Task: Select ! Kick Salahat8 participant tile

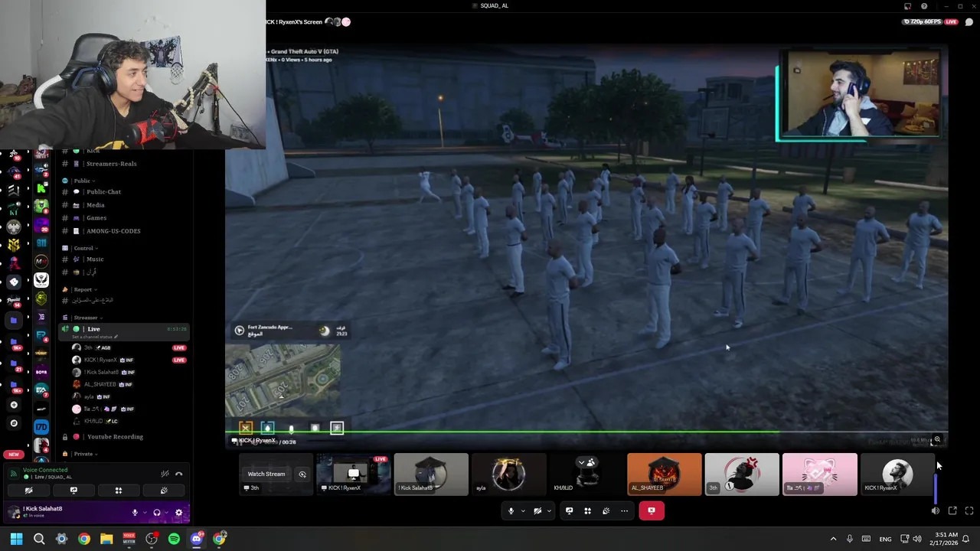Action: coord(431,474)
